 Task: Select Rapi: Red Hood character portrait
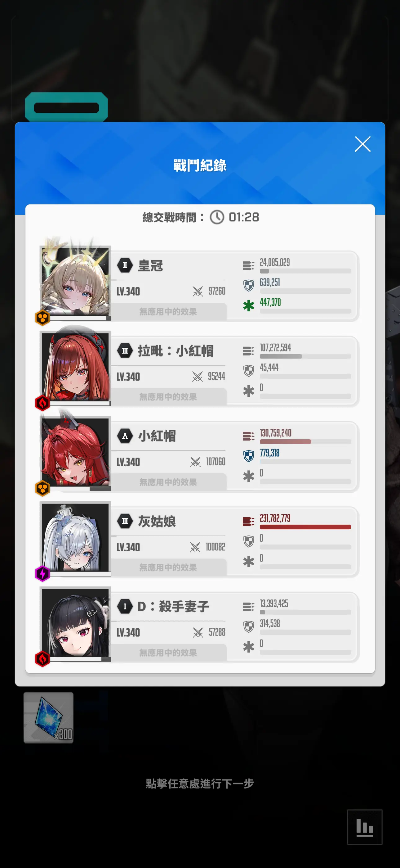pyautogui.click(x=75, y=367)
